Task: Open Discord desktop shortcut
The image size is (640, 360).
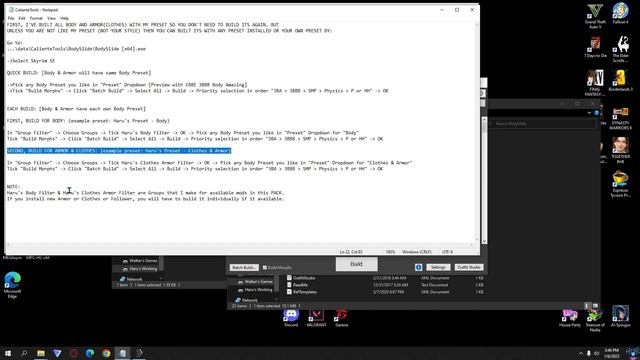Action: 291,318
